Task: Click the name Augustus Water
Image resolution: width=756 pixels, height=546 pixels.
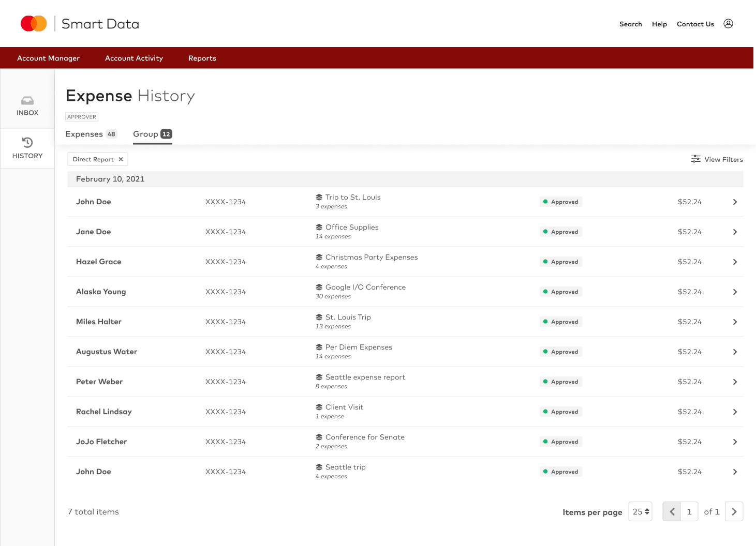Action: 107,352
